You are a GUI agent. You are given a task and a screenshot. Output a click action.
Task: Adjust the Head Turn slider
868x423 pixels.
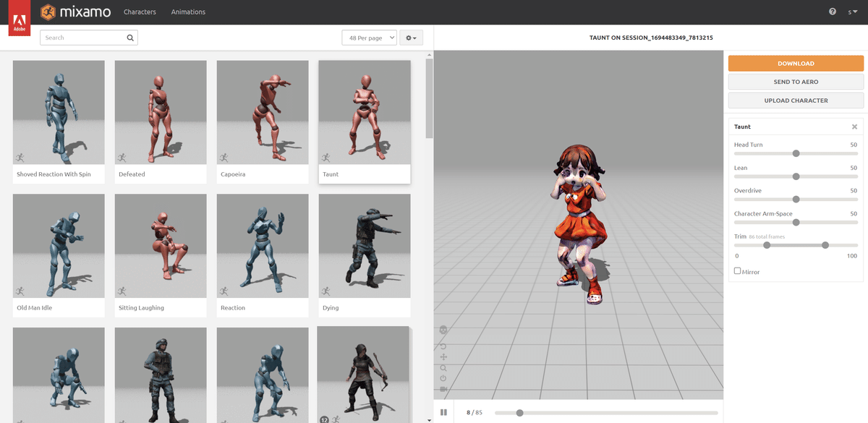pos(796,153)
